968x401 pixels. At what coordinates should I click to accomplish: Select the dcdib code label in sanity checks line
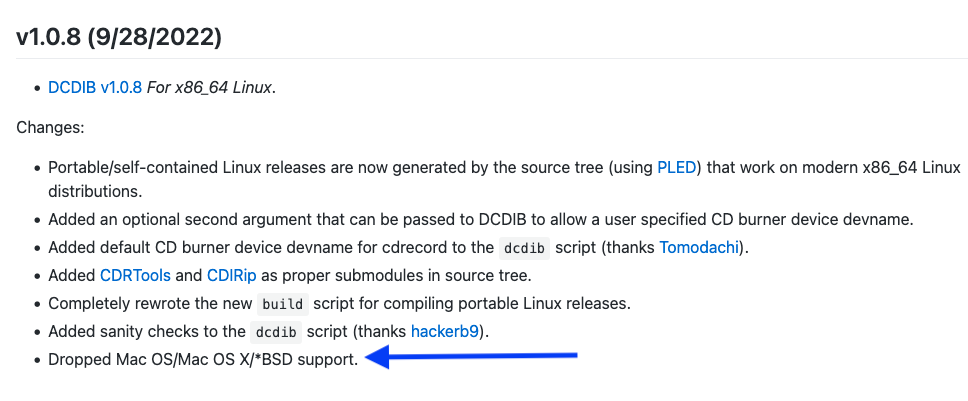tap(276, 332)
